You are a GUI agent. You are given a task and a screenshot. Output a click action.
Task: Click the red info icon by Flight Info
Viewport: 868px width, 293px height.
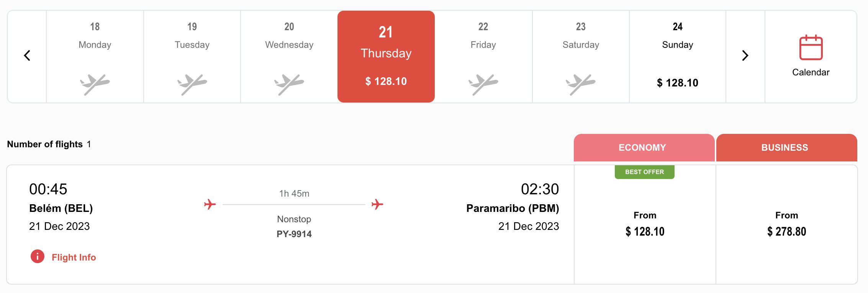pyautogui.click(x=38, y=256)
